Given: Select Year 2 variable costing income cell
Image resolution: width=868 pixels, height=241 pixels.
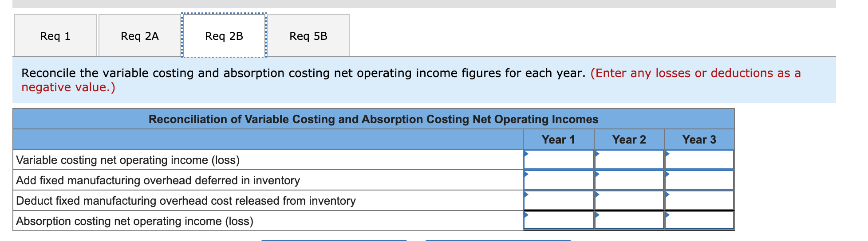Looking at the screenshot, I should 629,159.
